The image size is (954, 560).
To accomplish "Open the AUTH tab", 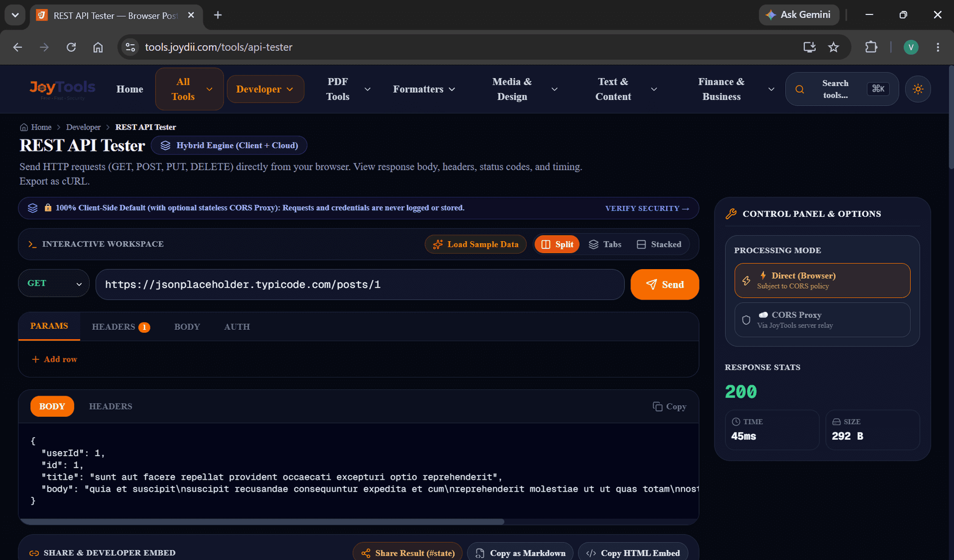I will pos(237,327).
